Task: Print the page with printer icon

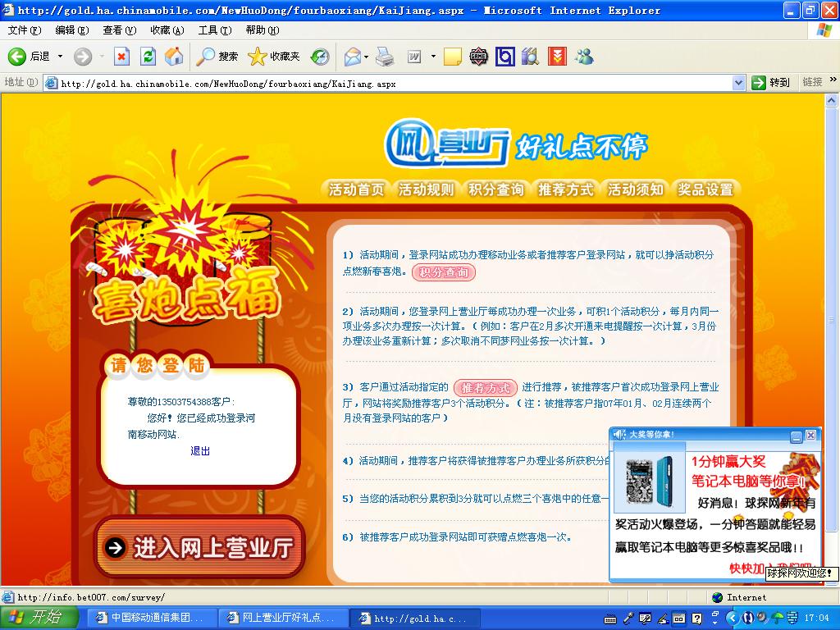Action: (386, 57)
